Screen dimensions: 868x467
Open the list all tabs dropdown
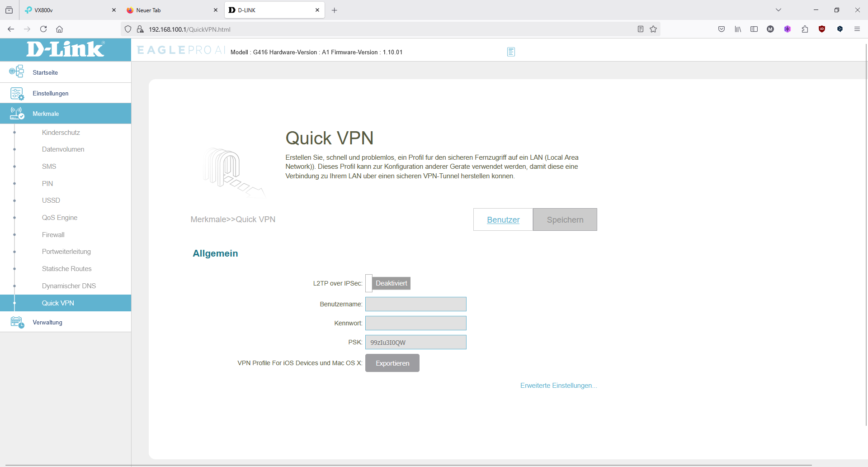778,10
